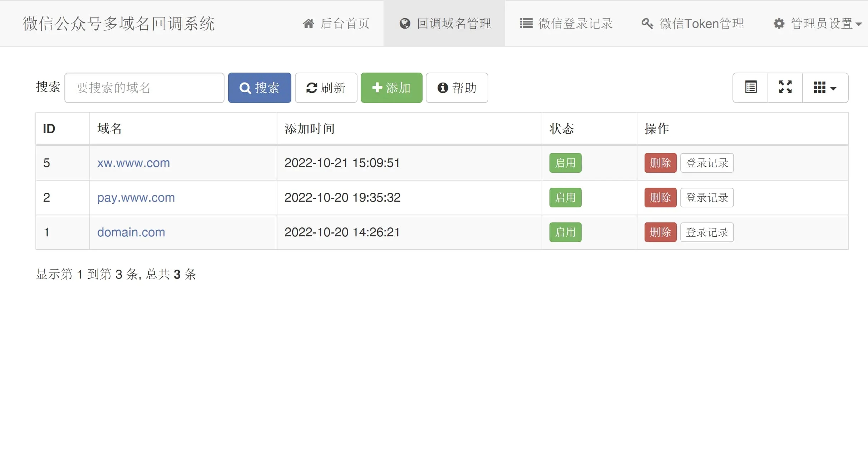Expand the gear settings dropdown

pos(779,23)
